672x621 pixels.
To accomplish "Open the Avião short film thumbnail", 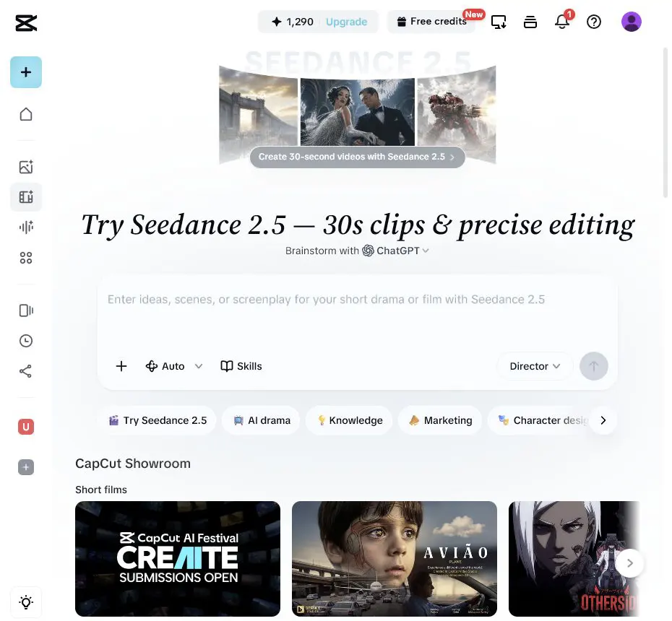I will coord(395,558).
